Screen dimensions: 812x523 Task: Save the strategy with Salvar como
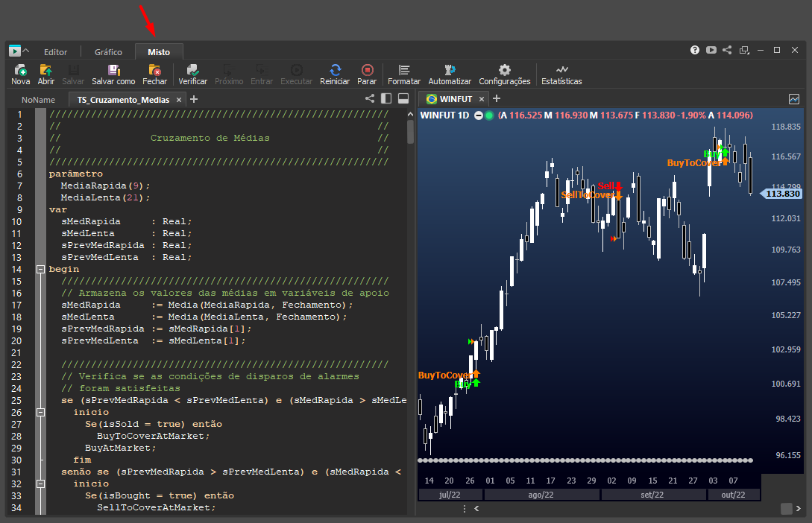[x=113, y=75]
